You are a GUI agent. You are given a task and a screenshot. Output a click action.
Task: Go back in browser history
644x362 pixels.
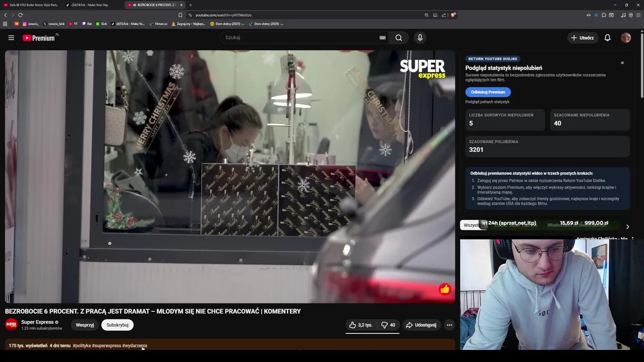6,15
